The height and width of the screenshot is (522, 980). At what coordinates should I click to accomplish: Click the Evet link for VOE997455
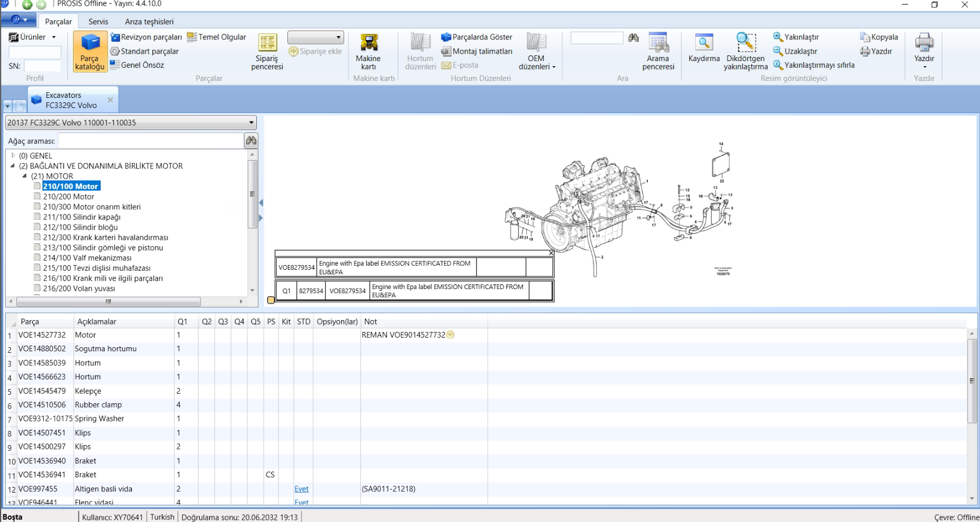(302, 489)
